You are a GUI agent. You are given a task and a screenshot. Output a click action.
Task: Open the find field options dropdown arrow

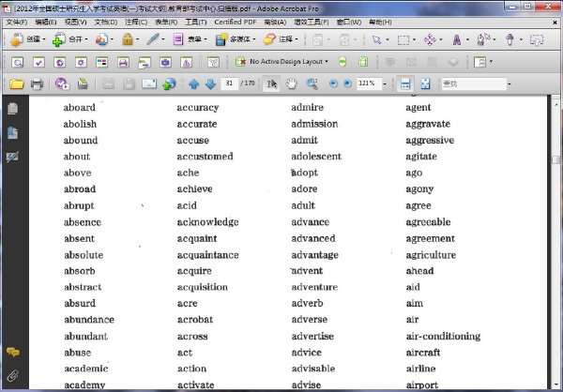coord(510,84)
